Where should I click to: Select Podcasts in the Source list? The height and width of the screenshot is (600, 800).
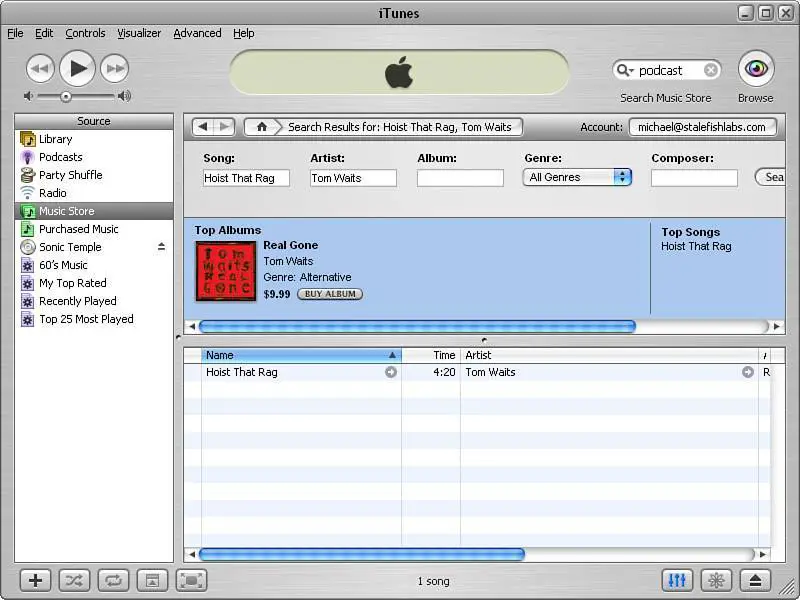pyautogui.click(x=94, y=157)
